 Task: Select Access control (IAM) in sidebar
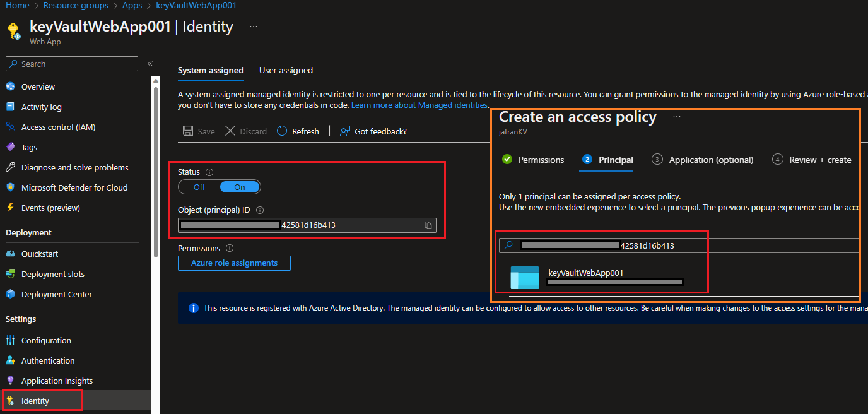[x=58, y=127]
